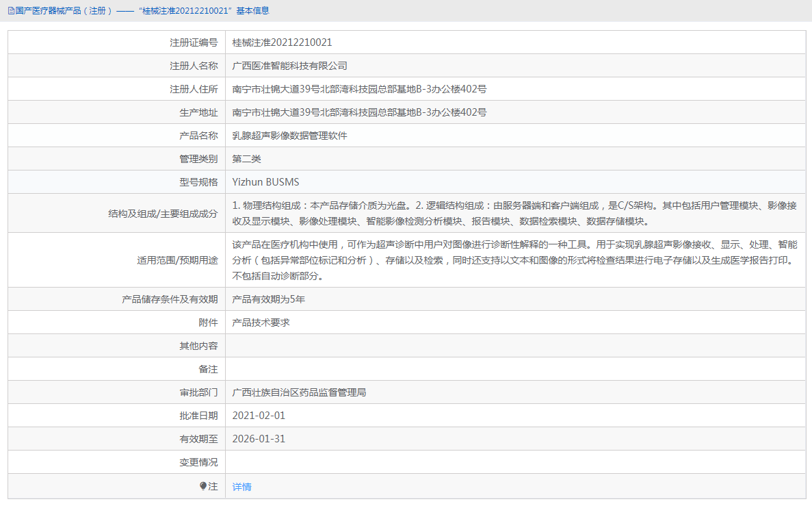The width and height of the screenshot is (812, 506).
Task: Click the 注册证编号 label
Action: click(x=194, y=42)
